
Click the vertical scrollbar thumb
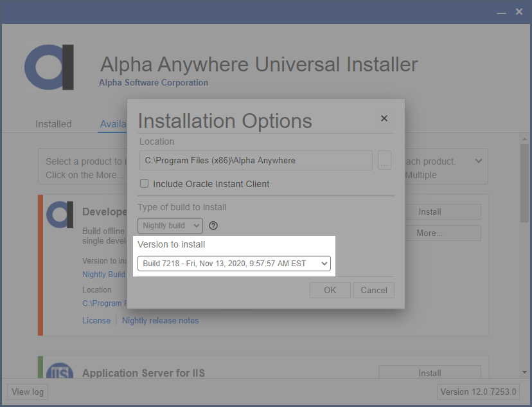pos(524,183)
